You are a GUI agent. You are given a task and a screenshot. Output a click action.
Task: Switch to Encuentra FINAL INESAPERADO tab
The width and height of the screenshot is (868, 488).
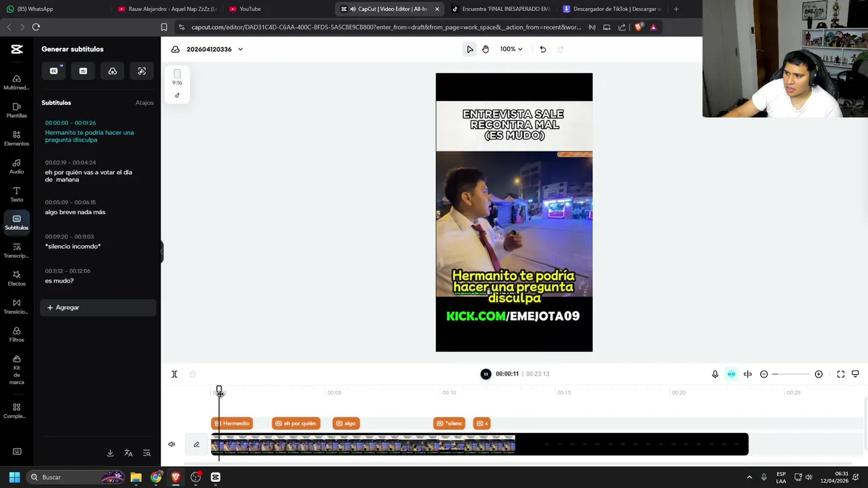(x=501, y=9)
